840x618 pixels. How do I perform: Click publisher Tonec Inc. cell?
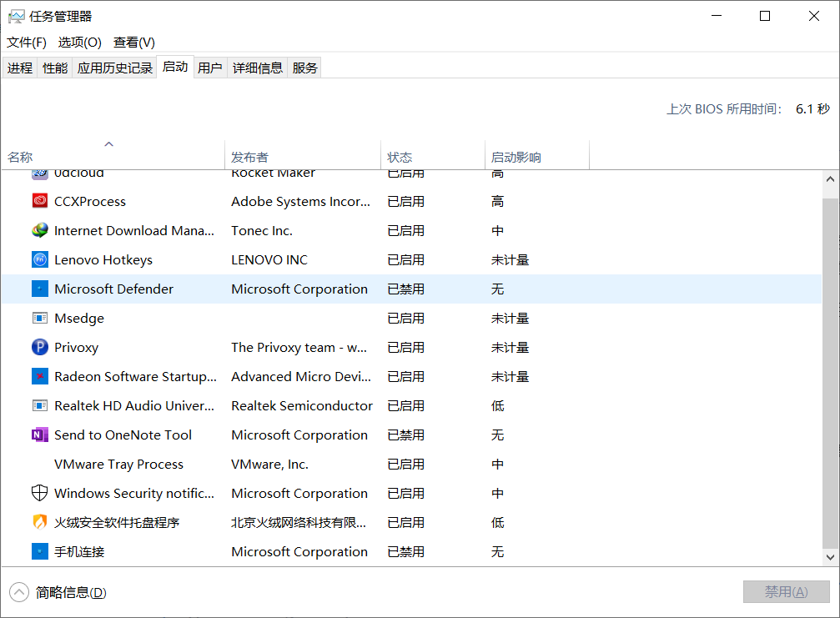tap(262, 230)
